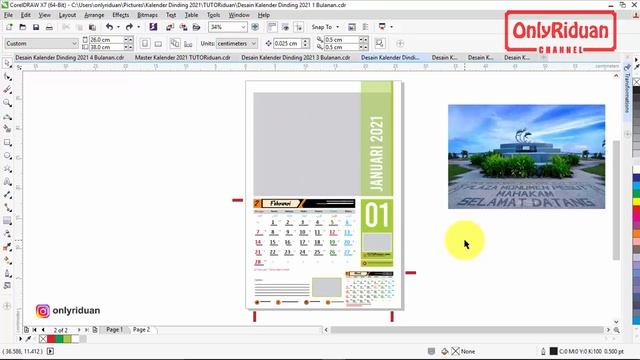
Task: Expand the document palette flyout arrow
Action: click(20, 339)
